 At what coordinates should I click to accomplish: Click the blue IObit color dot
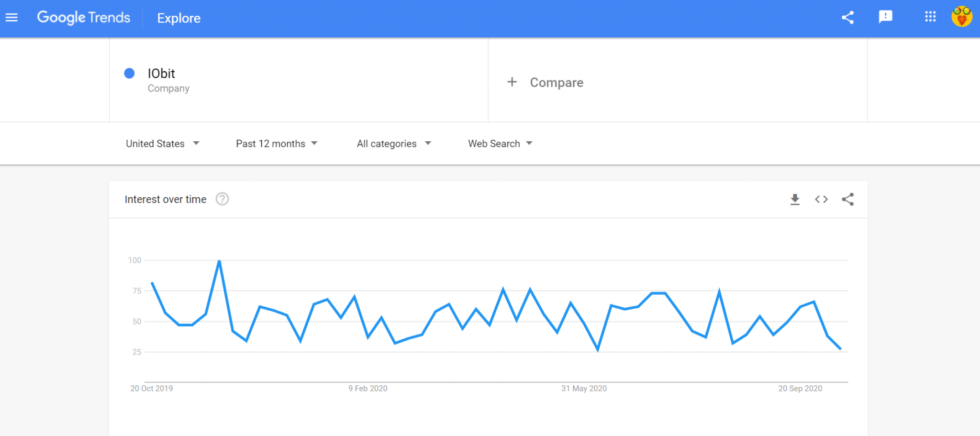pyautogui.click(x=129, y=73)
